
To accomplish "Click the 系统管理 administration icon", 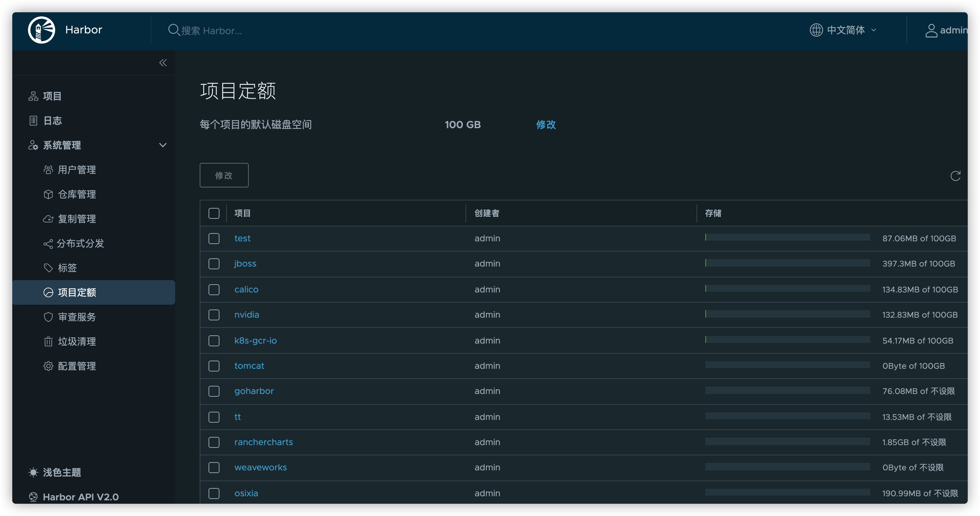I will 33,145.
